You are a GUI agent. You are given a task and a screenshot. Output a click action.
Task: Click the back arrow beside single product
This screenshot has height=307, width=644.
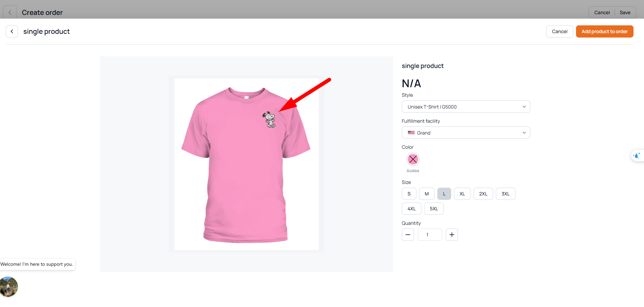(12, 31)
